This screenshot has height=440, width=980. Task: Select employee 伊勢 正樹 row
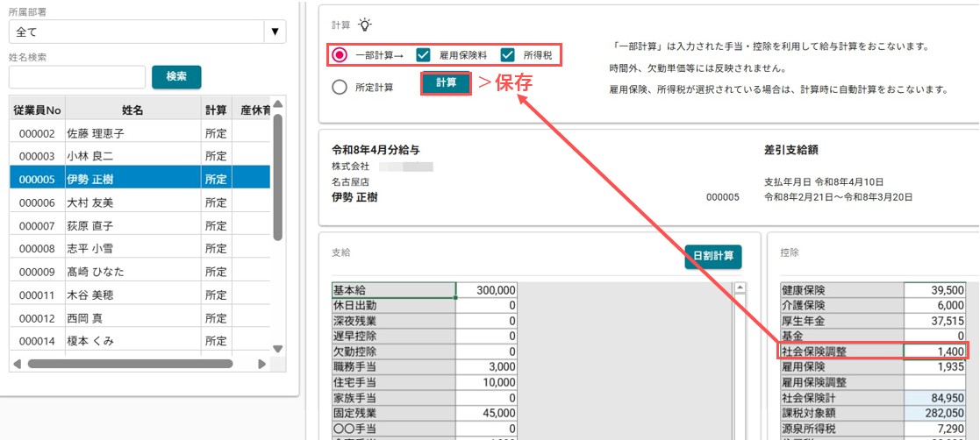coord(140,180)
